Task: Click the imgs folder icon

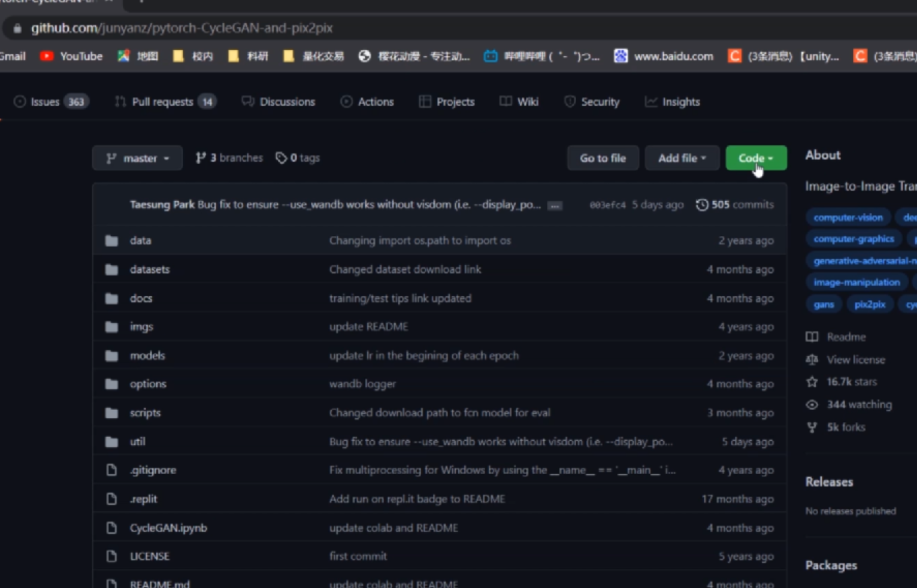Action: (x=111, y=327)
